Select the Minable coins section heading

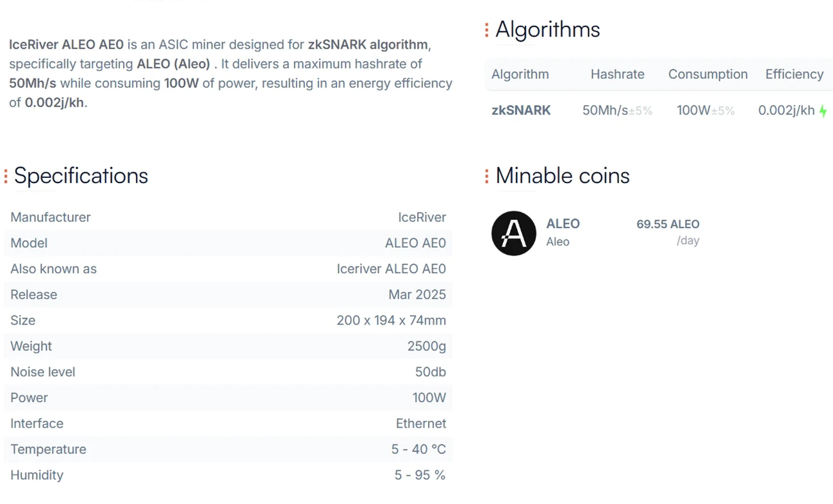[562, 176]
